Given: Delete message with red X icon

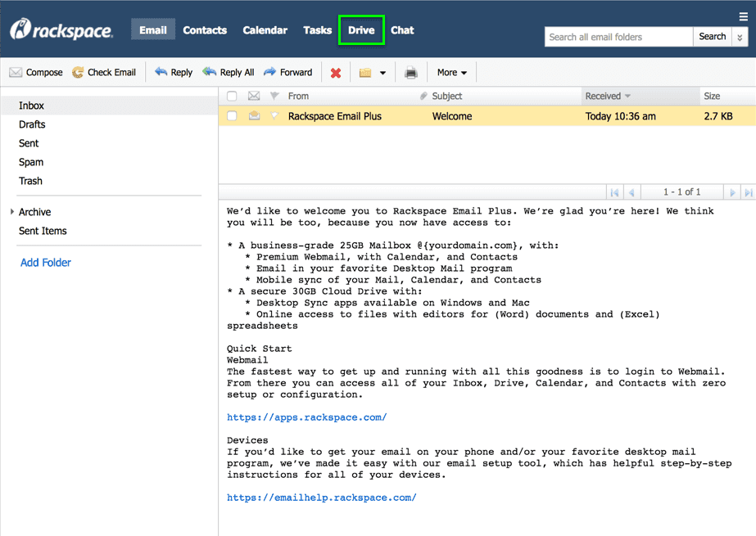Looking at the screenshot, I should [x=336, y=73].
